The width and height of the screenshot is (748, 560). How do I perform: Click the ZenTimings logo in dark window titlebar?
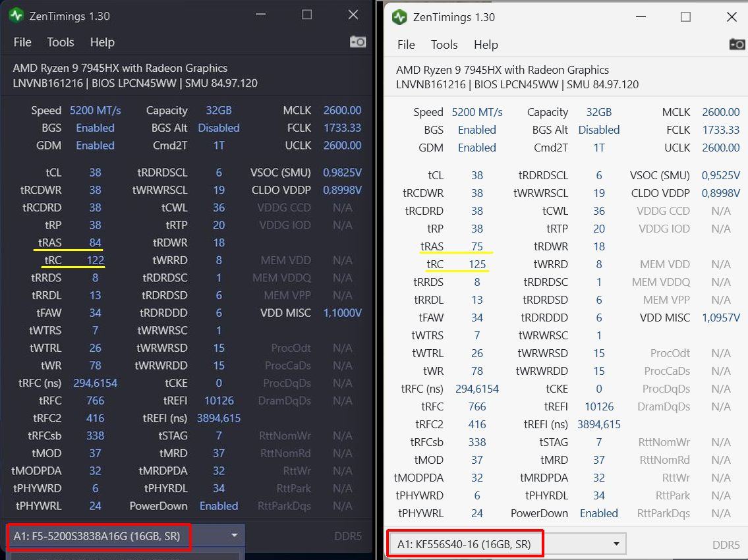point(16,16)
